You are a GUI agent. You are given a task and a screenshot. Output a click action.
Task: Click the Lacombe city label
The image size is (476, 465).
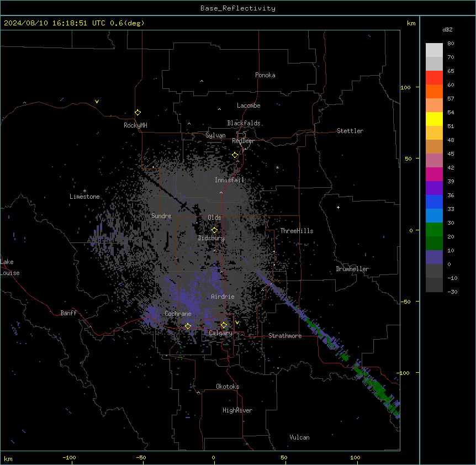(x=248, y=105)
